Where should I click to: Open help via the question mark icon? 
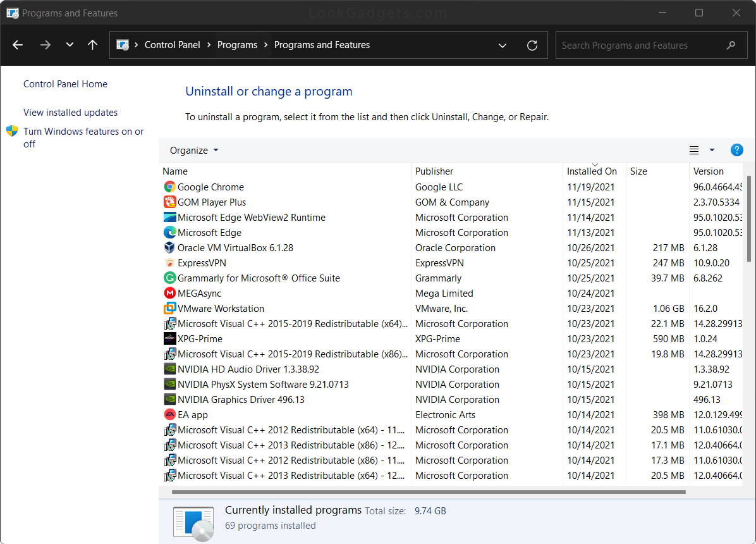click(x=737, y=150)
